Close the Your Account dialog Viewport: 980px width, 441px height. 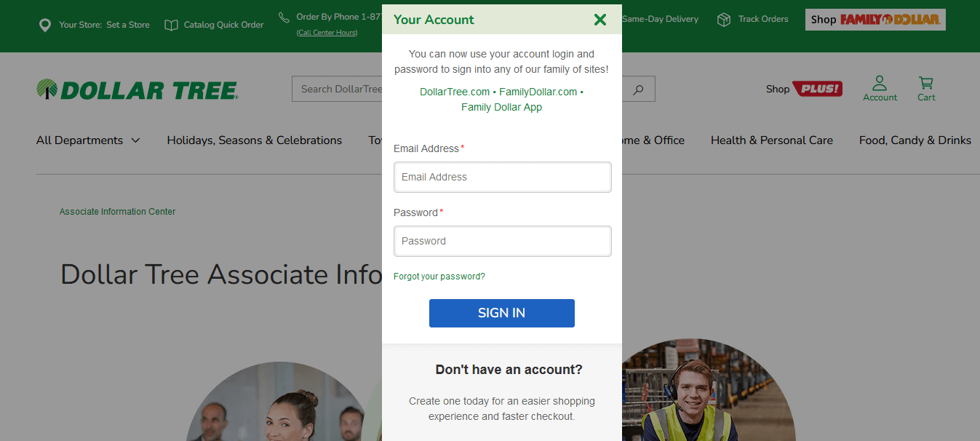[x=599, y=20]
